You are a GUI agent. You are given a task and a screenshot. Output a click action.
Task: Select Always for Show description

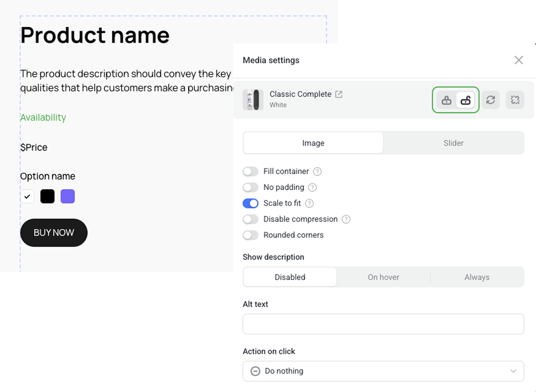[477, 277]
